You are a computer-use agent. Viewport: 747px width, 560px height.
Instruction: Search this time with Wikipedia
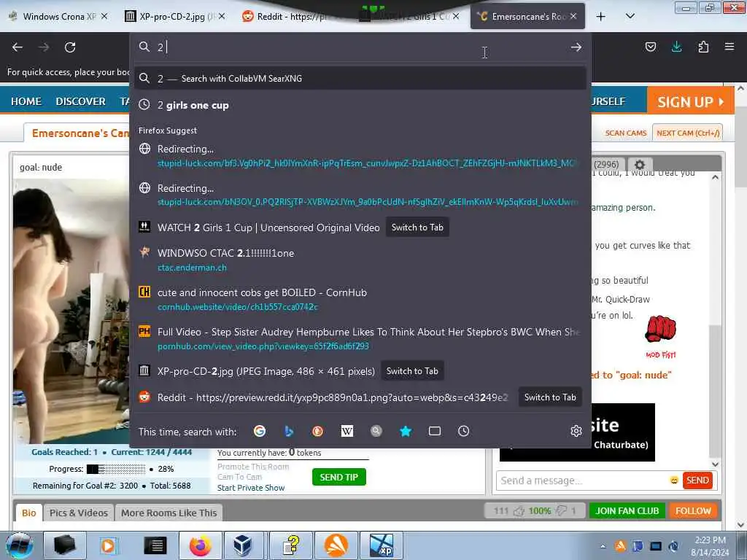tap(347, 432)
